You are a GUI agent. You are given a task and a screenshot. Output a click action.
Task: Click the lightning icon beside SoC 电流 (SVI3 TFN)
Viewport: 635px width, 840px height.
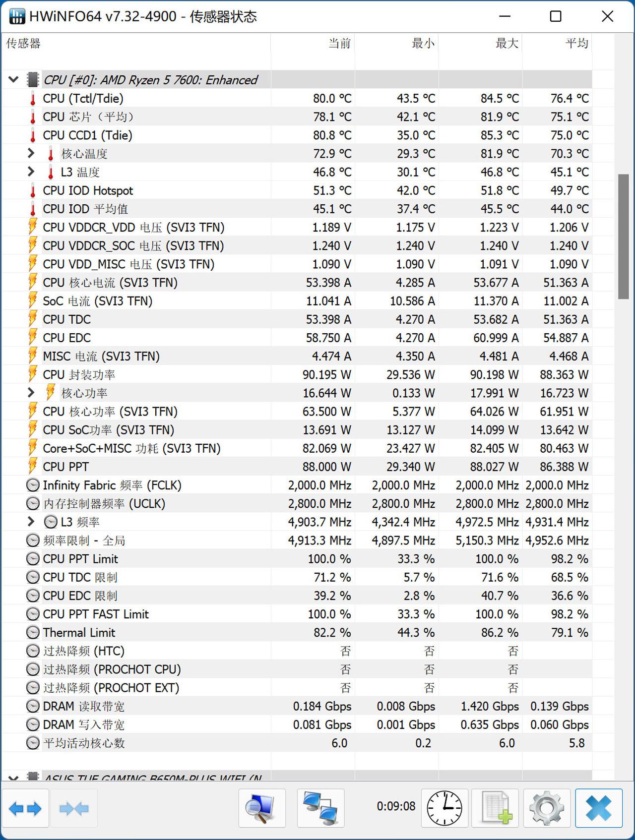click(33, 300)
